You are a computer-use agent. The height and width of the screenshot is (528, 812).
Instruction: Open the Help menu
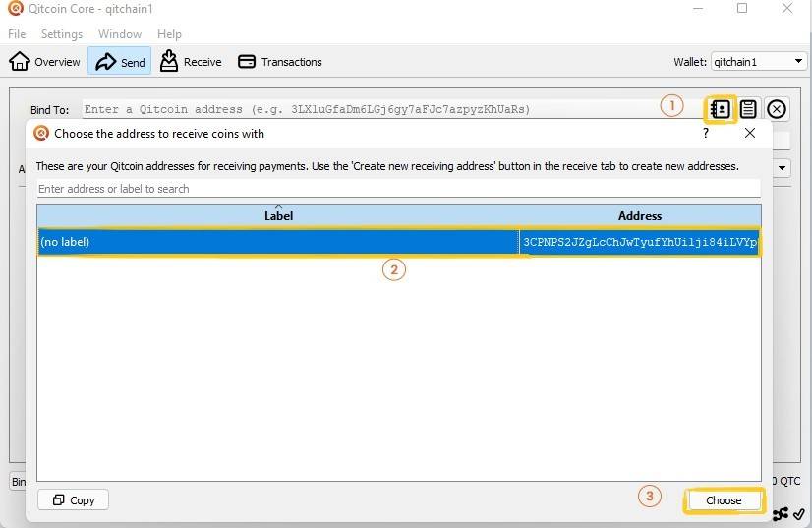(x=169, y=34)
